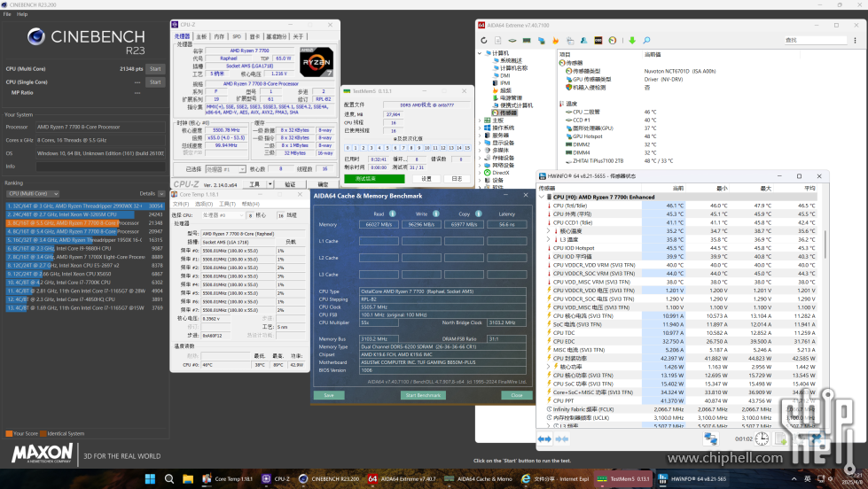Open the CPU selection dropdown in Core Temp
Viewport: 868px width, 489px height.
tap(223, 215)
